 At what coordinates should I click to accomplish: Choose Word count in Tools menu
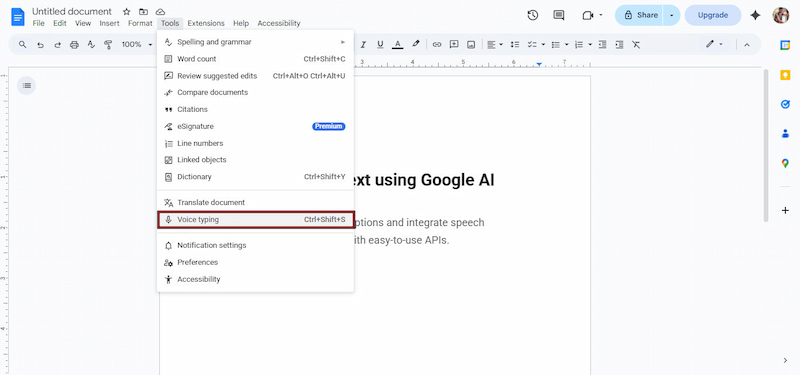255,59
